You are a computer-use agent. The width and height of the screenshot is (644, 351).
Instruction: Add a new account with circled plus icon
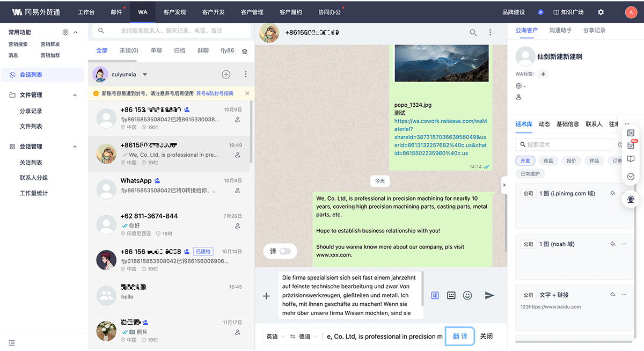coord(226,75)
